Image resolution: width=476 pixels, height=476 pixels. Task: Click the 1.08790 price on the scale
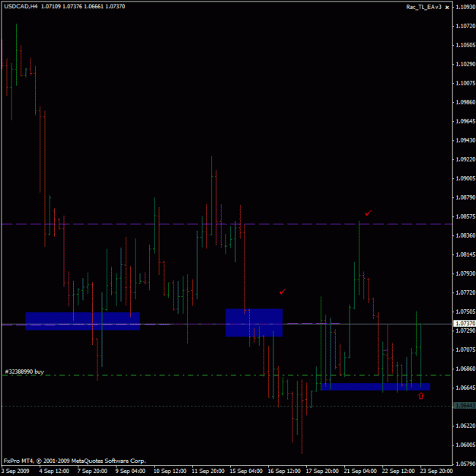pyautogui.click(x=465, y=197)
